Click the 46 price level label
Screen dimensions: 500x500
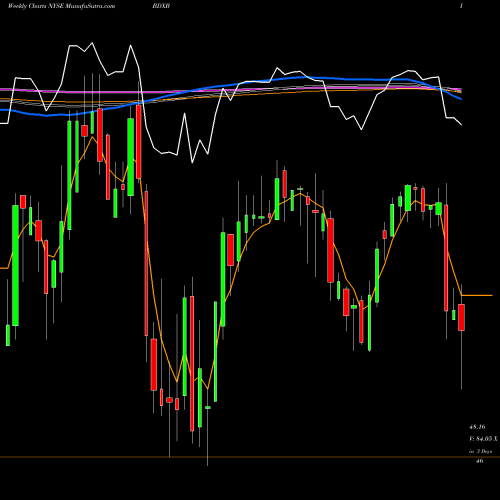point(479,461)
